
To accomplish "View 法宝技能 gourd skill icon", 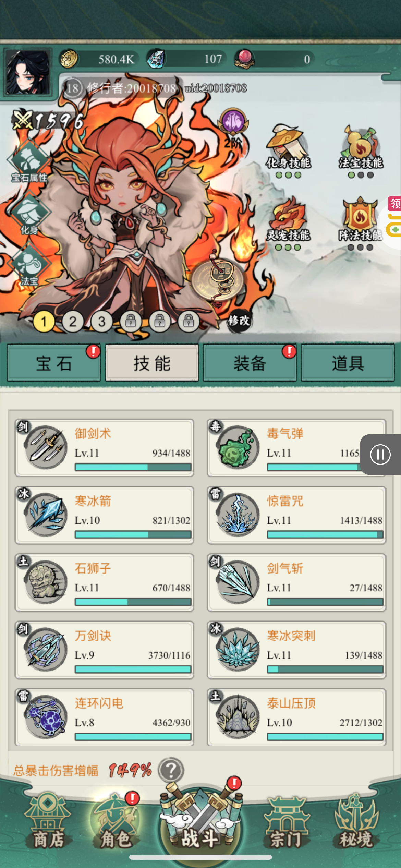I will click(361, 151).
